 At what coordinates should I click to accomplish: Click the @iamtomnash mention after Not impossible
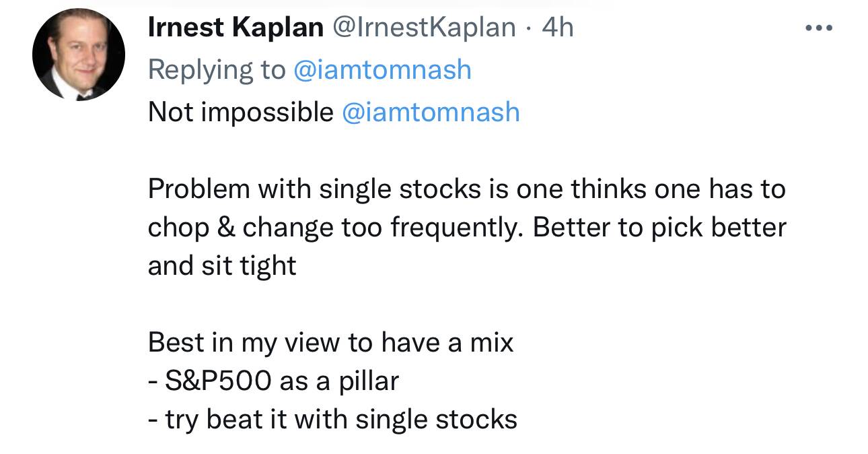431,111
